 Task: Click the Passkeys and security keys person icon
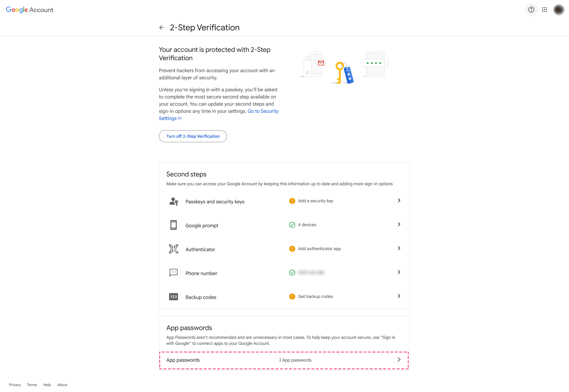point(174,201)
